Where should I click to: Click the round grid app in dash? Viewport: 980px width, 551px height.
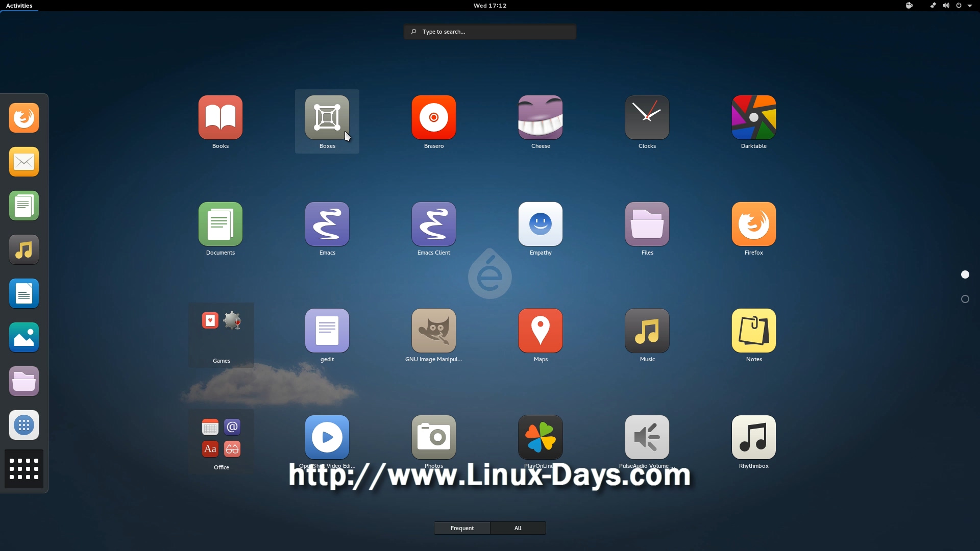(24, 425)
